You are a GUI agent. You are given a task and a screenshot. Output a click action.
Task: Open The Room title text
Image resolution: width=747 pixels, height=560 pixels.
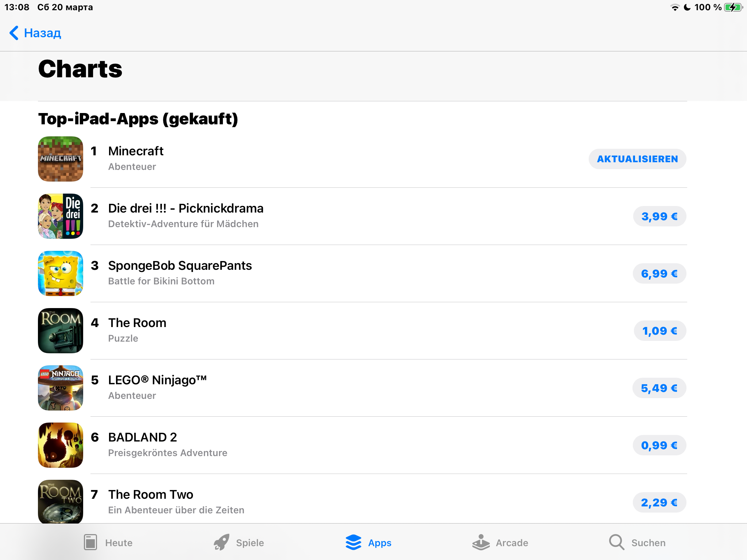pyautogui.click(x=137, y=323)
